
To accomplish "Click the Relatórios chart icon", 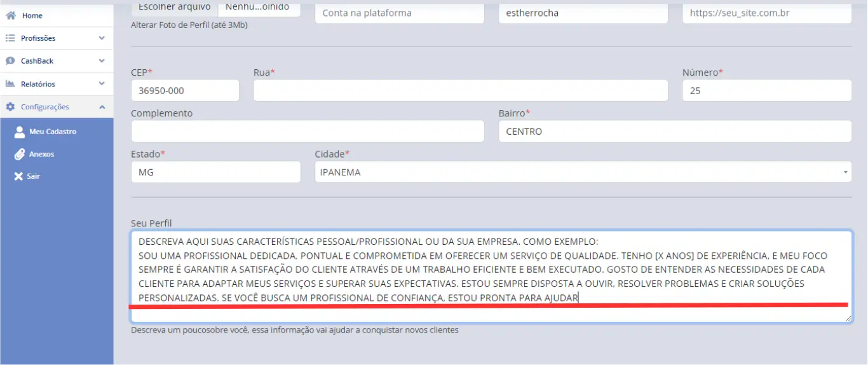I will pyautogui.click(x=10, y=84).
